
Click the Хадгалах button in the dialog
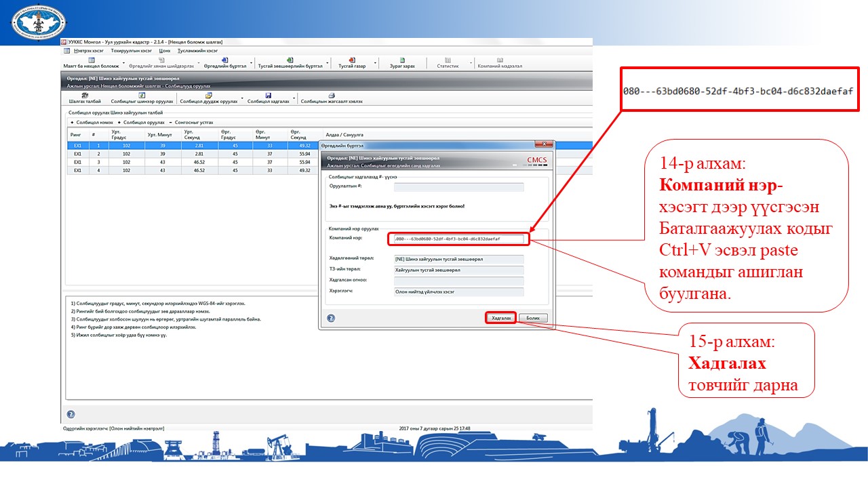coord(500,318)
